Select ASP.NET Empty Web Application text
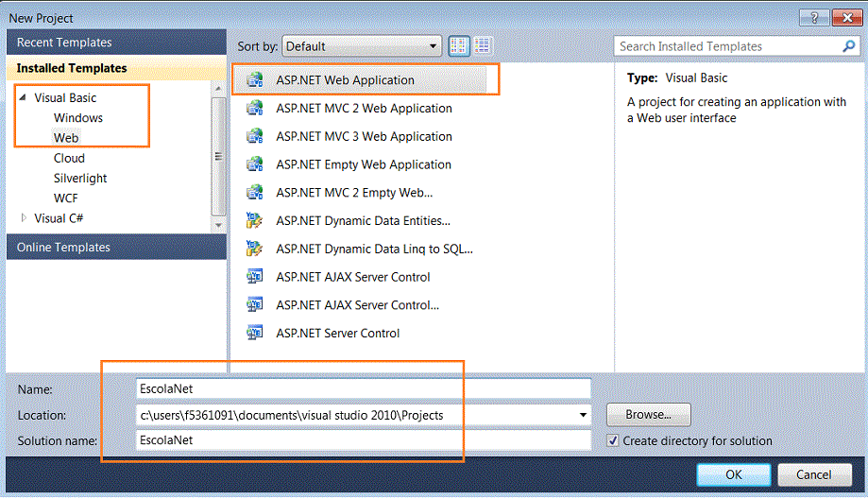The height and width of the screenshot is (499, 868). [x=363, y=164]
